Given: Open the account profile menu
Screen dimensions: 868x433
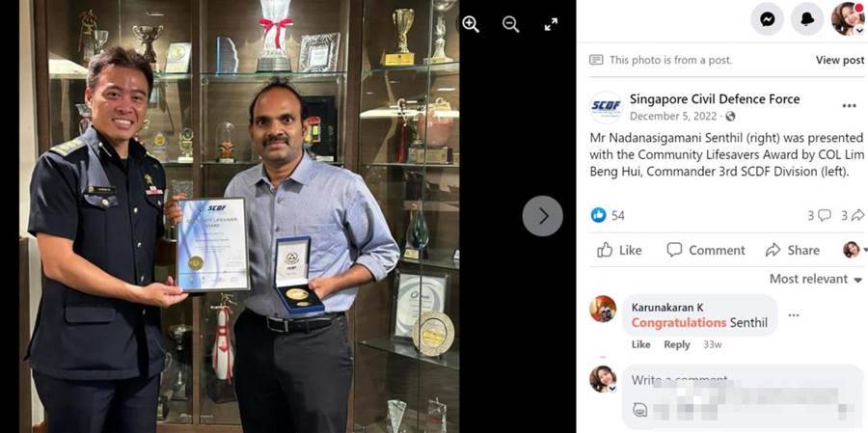Looking at the screenshot, I should point(848,19).
